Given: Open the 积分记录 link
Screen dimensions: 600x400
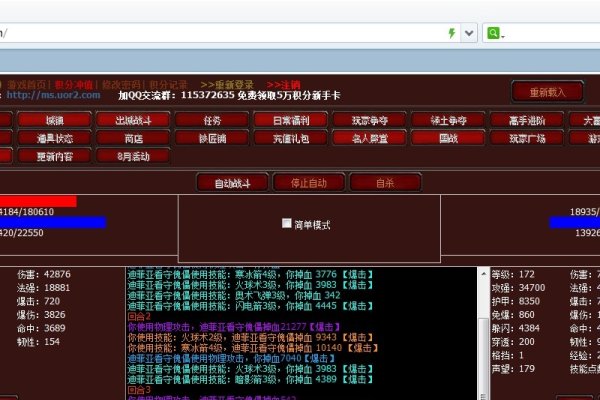Looking at the screenshot, I should tap(168, 85).
